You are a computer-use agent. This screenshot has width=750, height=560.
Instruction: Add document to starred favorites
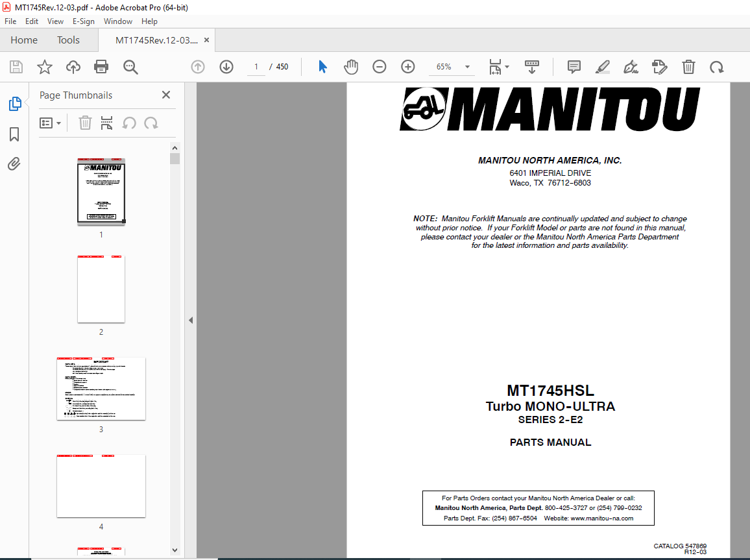[x=45, y=67]
